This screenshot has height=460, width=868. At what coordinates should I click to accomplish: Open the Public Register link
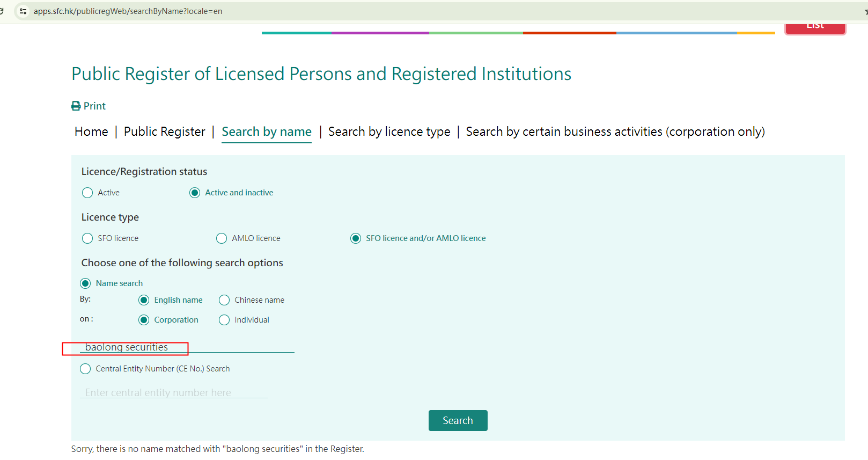(x=164, y=132)
